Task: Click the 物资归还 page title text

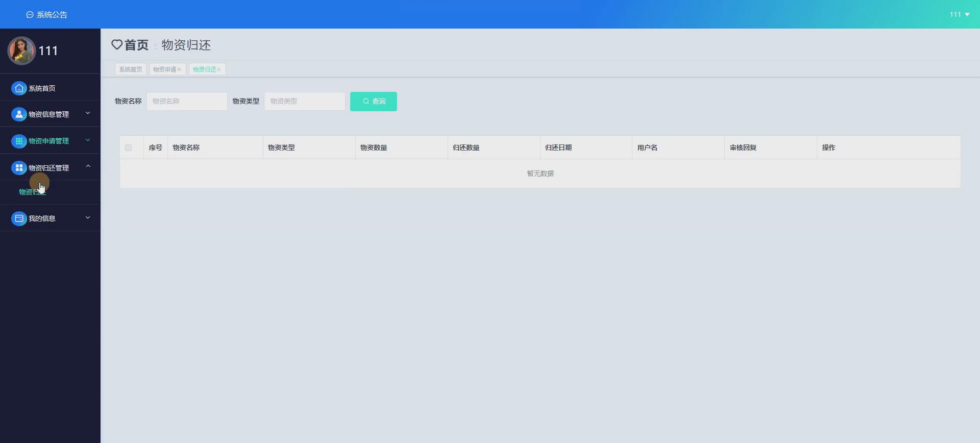Action: (186, 45)
